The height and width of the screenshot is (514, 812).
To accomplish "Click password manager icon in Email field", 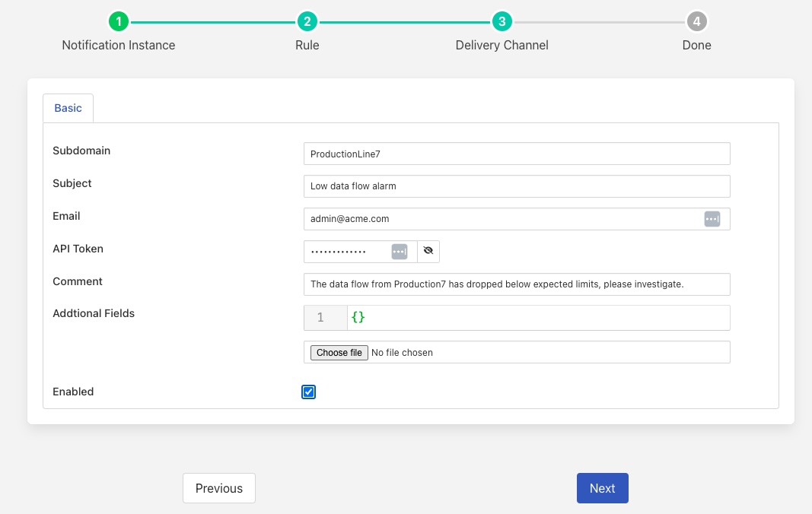I will (712, 219).
